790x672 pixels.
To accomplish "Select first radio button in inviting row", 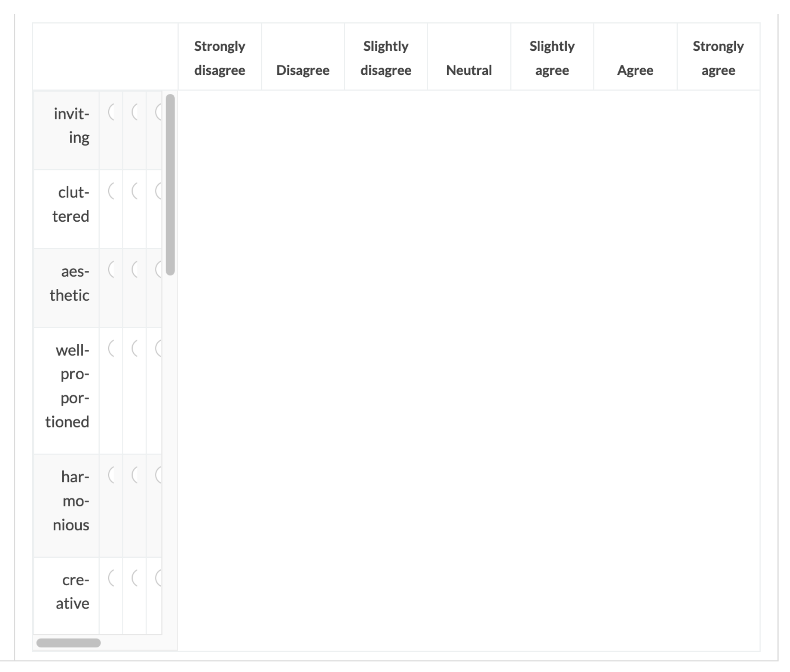I will point(111,112).
